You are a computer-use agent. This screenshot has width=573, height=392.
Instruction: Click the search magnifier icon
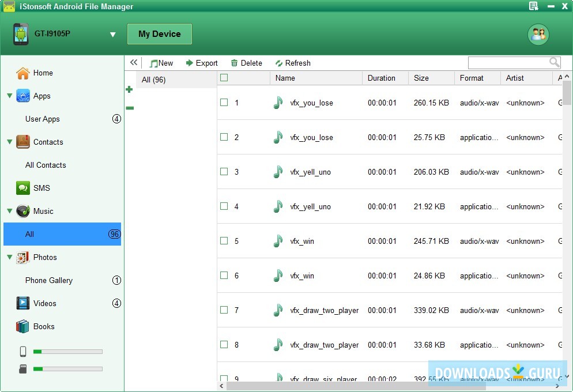554,63
